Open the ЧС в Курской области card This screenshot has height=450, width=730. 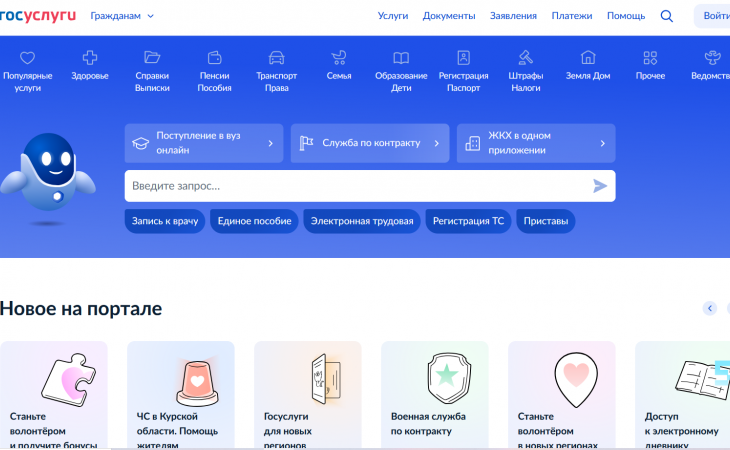[x=181, y=396]
